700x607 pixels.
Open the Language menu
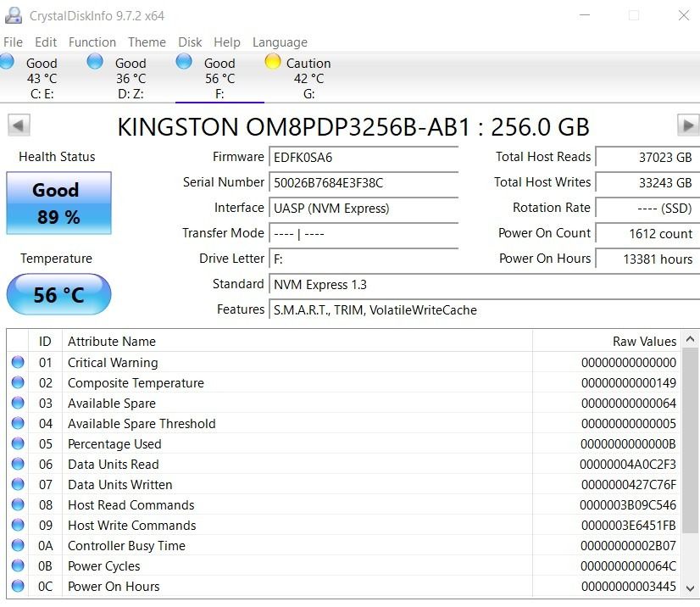(280, 42)
